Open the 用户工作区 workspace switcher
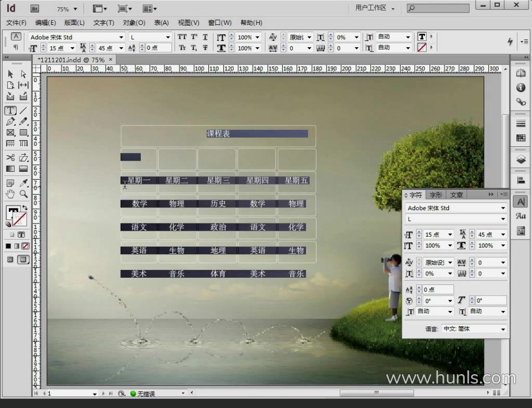532x408 pixels. [x=376, y=8]
